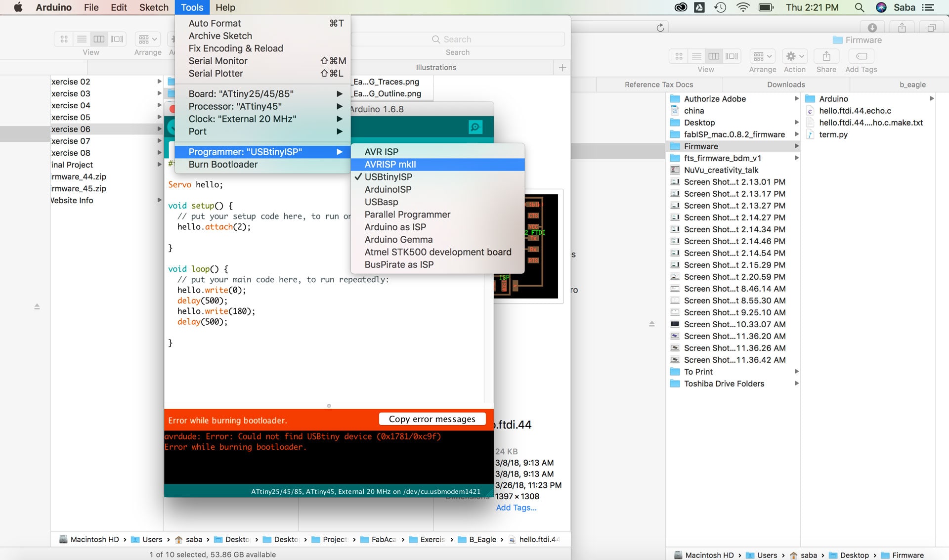
Task: Click the battery status icon
Action: click(x=766, y=7)
